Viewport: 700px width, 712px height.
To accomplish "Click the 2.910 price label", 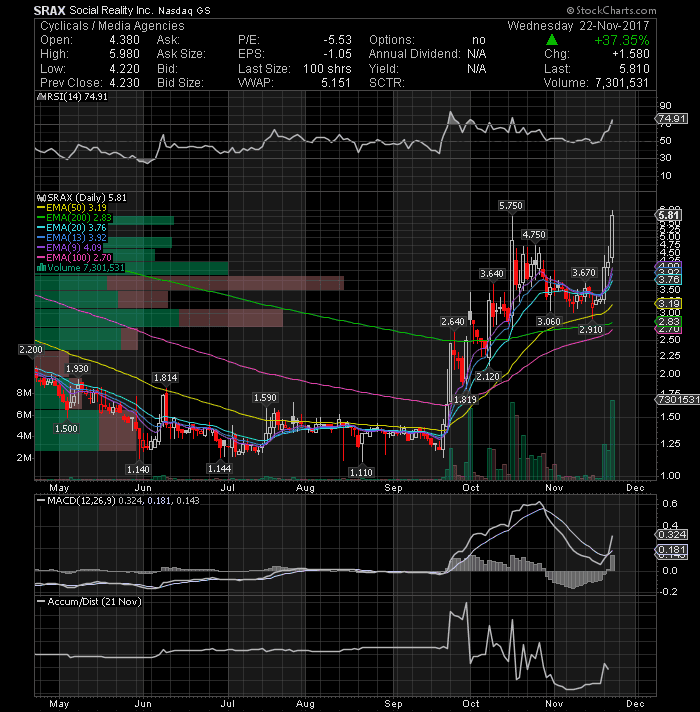I will (591, 330).
